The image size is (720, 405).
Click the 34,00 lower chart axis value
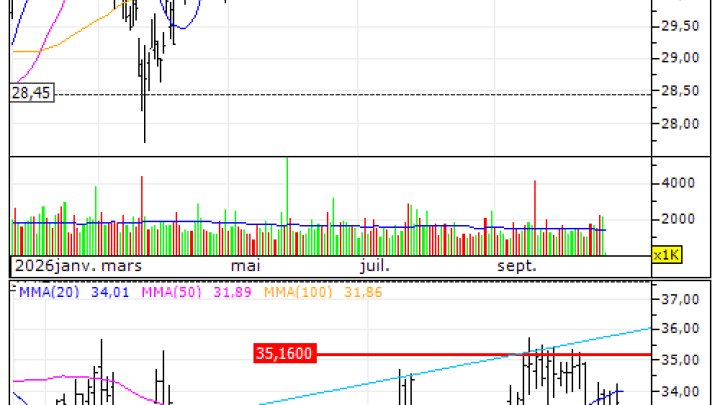pyautogui.click(x=680, y=391)
